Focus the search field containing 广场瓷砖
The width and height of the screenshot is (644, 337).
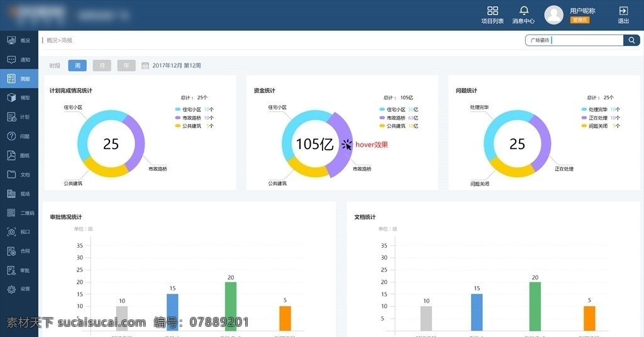[574, 40]
